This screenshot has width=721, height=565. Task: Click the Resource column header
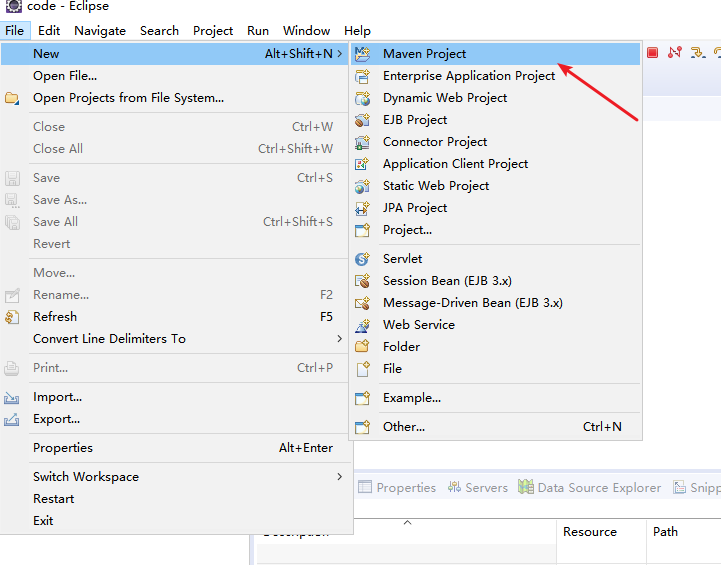click(x=601, y=532)
